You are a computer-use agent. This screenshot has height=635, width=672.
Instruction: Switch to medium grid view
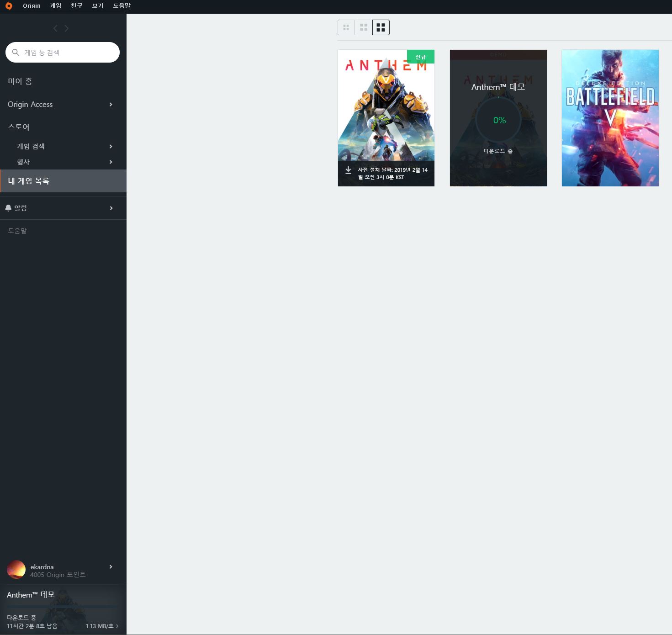point(363,27)
